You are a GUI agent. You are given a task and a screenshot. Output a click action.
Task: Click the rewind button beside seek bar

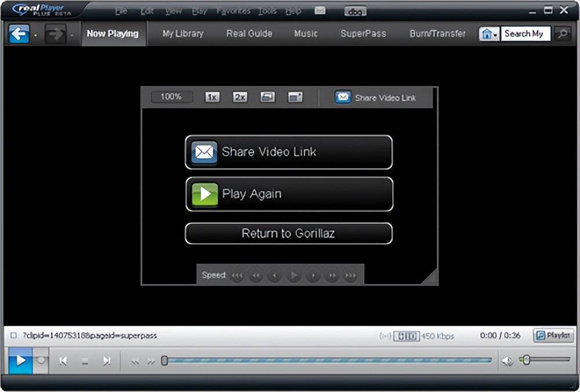coord(135,361)
